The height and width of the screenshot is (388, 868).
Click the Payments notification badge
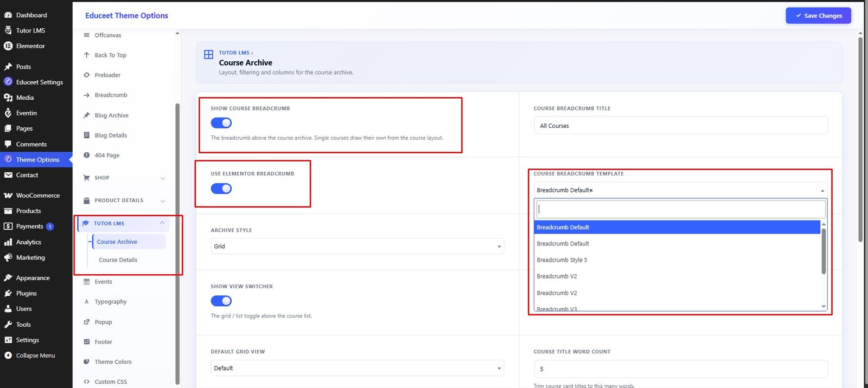pyautogui.click(x=50, y=227)
